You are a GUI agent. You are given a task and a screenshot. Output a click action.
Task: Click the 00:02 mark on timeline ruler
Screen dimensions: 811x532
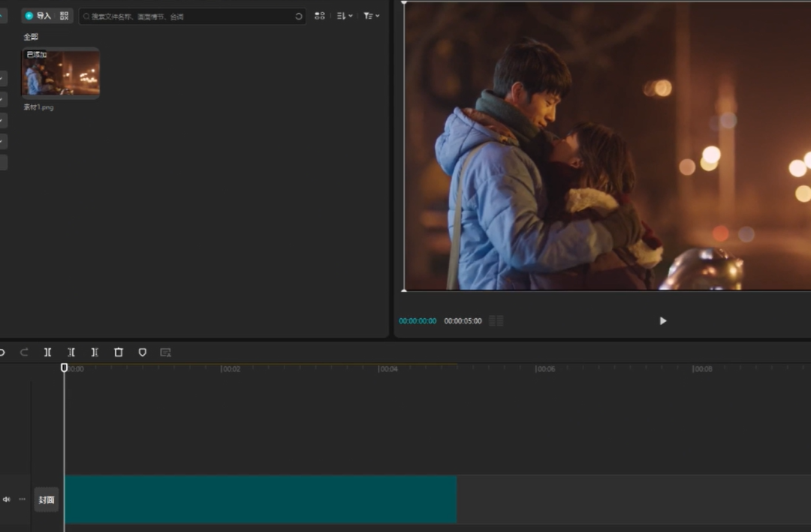click(231, 369)
